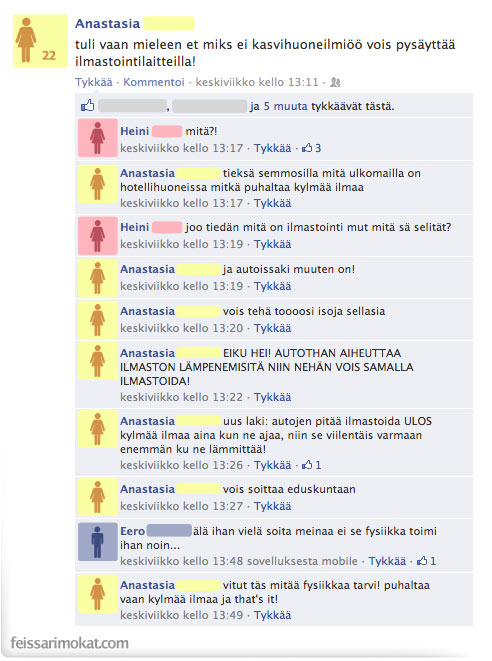Click Tykkää on 'vois tehä toooosi' comment
The width and height of the screenshot is (492, 661).
tap(272, 328)
